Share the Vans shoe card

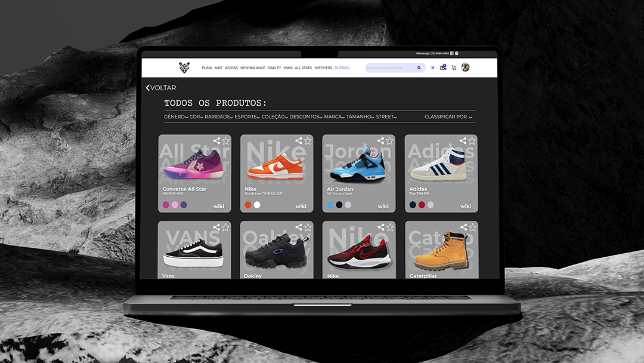(x=216, y=227)
